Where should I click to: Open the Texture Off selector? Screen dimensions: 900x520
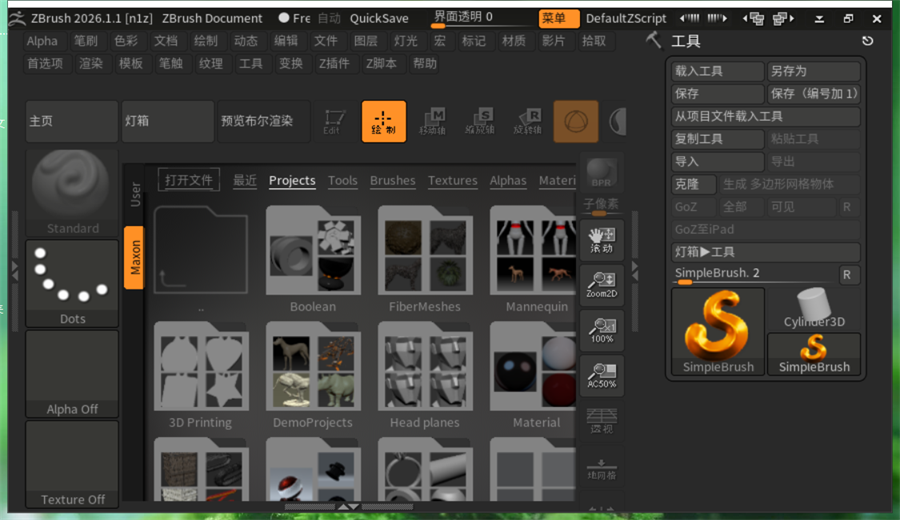[x=72, y=464]
